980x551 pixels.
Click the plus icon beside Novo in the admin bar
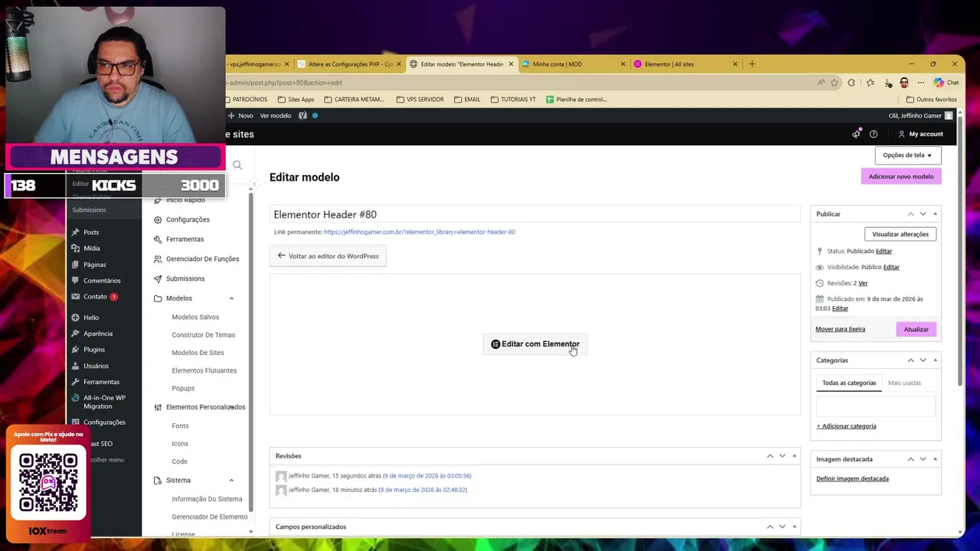[x=231, y=116]
